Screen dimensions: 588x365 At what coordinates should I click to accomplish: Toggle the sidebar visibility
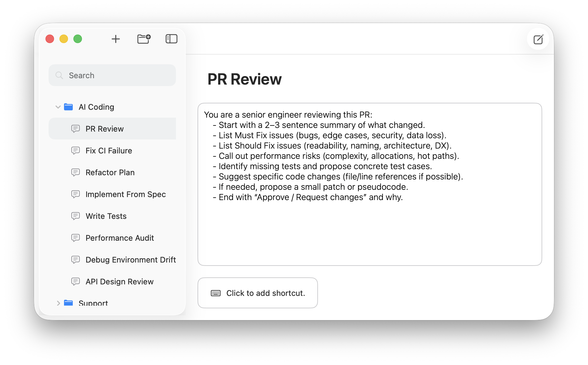171,39
